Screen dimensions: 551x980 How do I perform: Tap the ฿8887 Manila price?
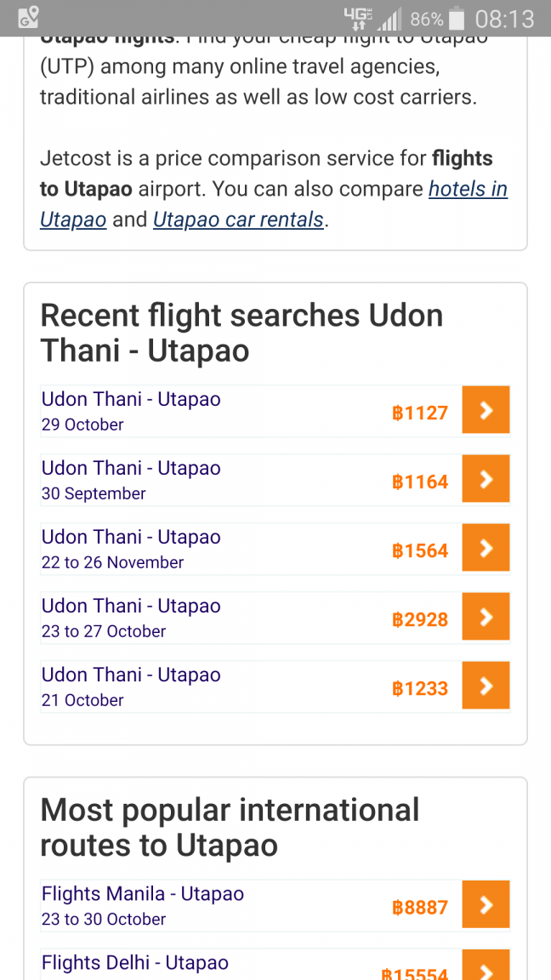(420, 907)
